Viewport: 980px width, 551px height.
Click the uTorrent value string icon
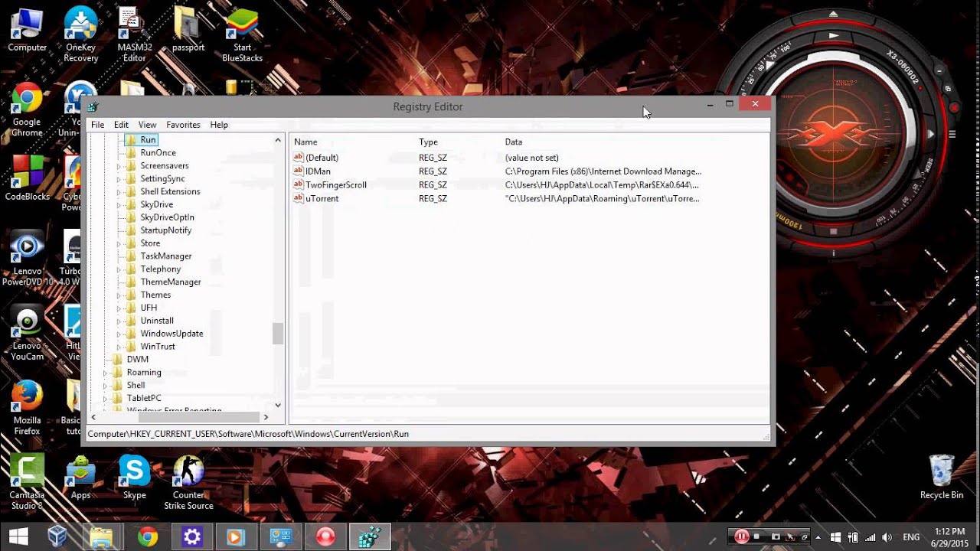(x=299, y=198)
